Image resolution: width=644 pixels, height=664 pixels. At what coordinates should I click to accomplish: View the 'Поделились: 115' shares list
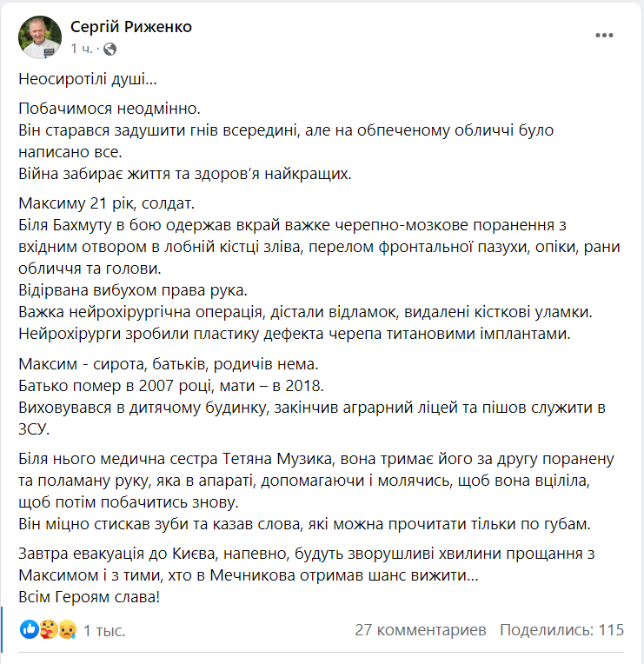562,630
